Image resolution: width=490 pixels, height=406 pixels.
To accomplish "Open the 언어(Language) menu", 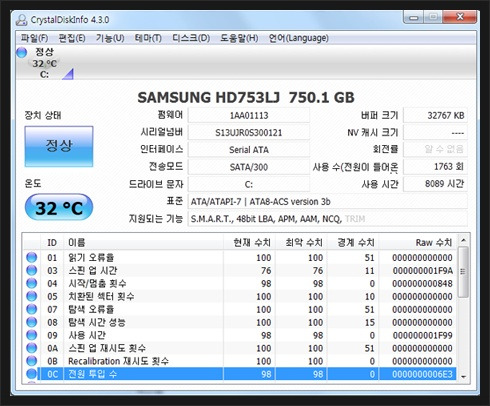I will point(299,38).
